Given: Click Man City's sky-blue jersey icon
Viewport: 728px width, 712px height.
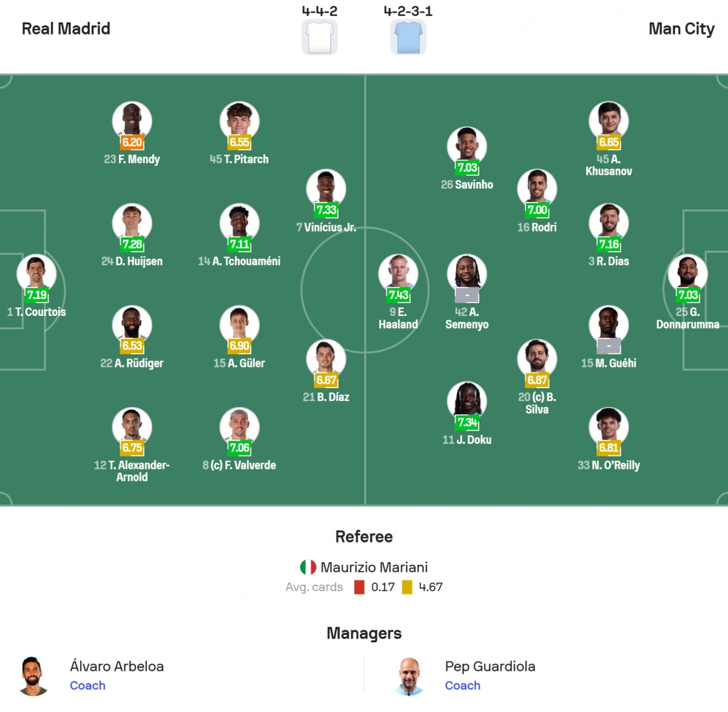Looking at the screenshot, I should (408, 37).
